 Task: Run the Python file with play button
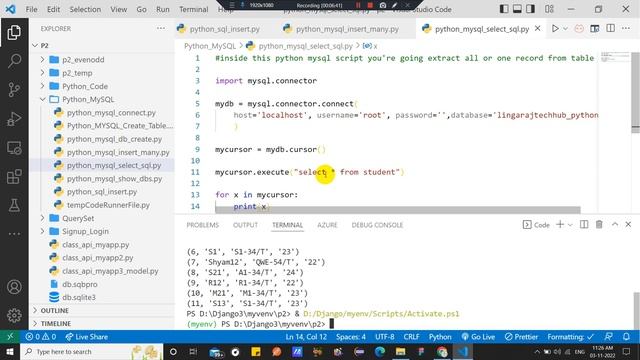coord(555,29)
